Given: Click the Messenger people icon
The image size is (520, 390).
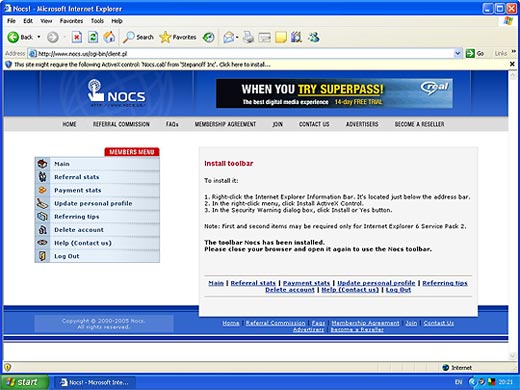Looking at the screenshot, I should point(314,37).
